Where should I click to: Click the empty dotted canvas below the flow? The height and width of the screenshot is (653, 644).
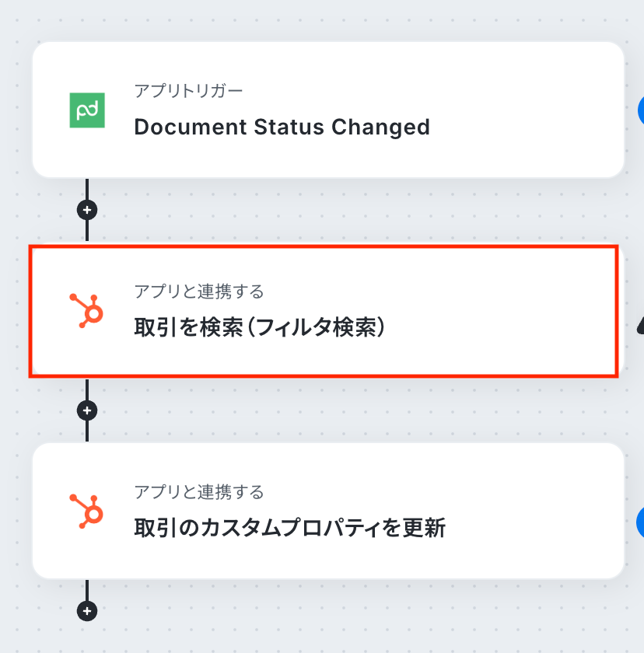coord(350,622)
